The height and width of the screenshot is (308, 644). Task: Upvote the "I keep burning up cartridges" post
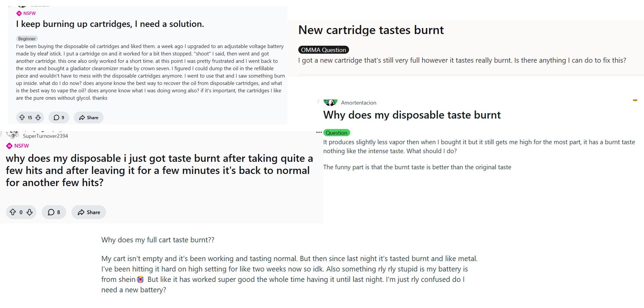[x=22, y=118]
